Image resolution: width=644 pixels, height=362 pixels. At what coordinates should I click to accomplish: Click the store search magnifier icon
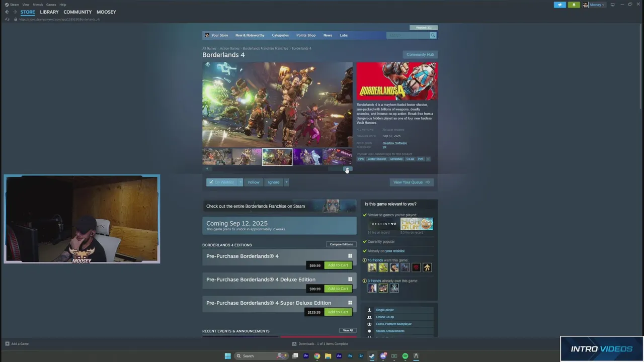[433, 35]
